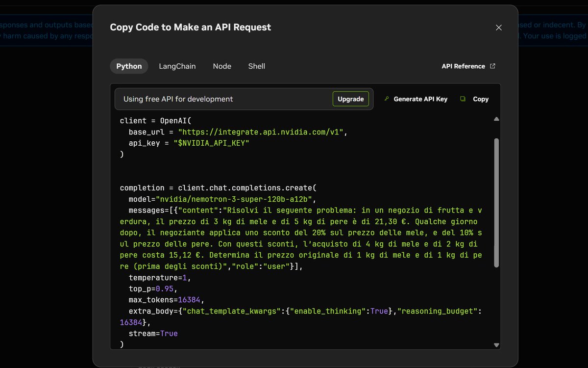The height and width of the screenshot is (368, 588).
Task: Click the top_p=0.95 line
Action: 153,289
